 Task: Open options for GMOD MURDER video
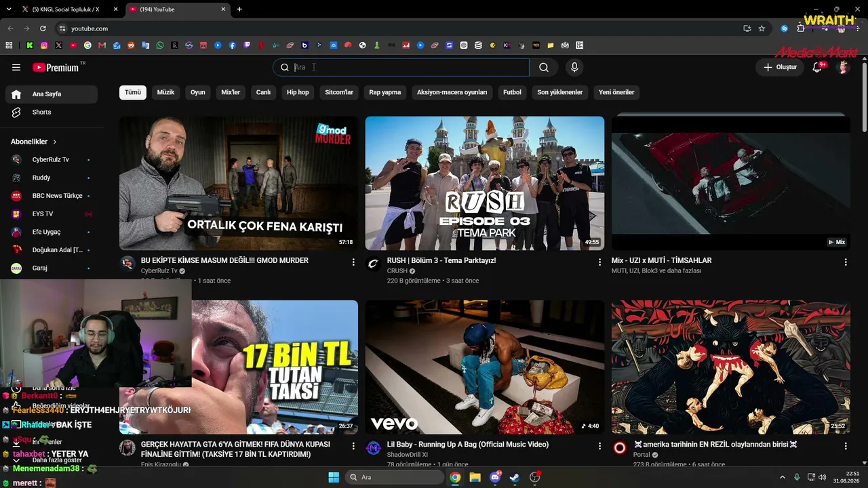[353, 262]
